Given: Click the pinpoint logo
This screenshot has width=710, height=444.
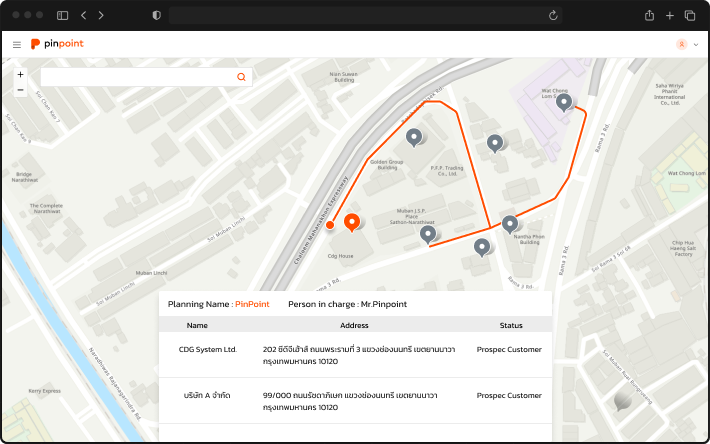Looking at the screenshot, I should click(57, 44).
